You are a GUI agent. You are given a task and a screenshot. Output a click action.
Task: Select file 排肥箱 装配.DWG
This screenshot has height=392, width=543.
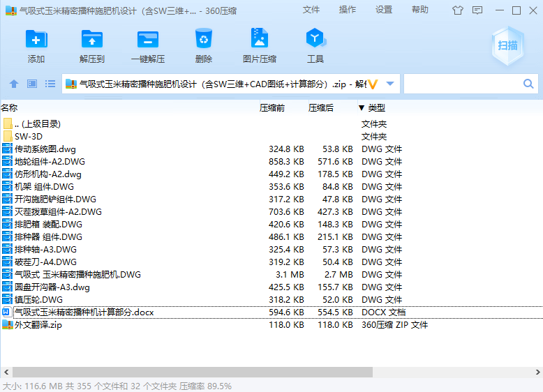(x=48, y=224)
